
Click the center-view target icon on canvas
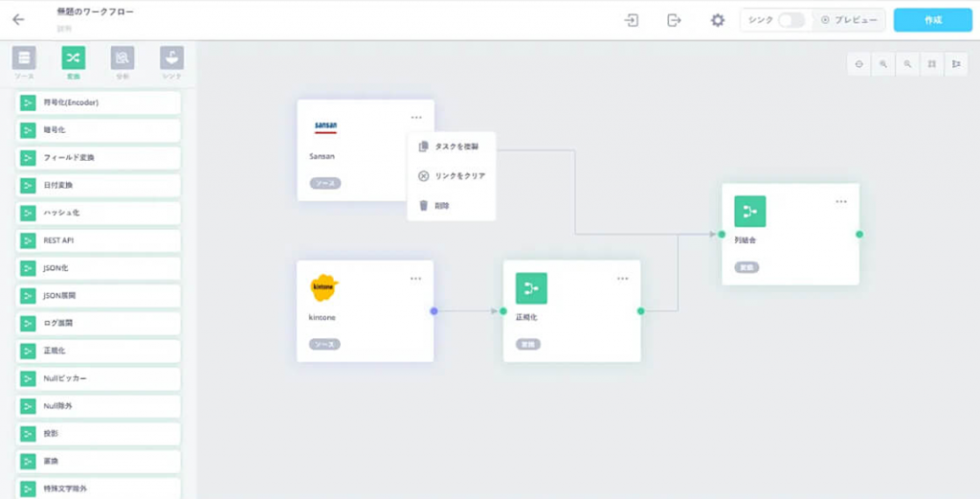pyautogui.click(x=858, y=64)
